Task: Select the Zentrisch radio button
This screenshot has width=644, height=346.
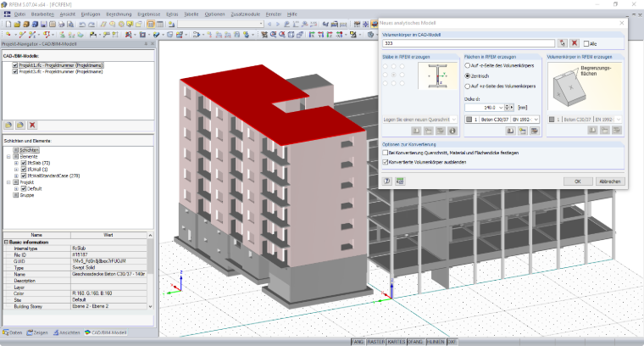Action: [x=468, y=76]
